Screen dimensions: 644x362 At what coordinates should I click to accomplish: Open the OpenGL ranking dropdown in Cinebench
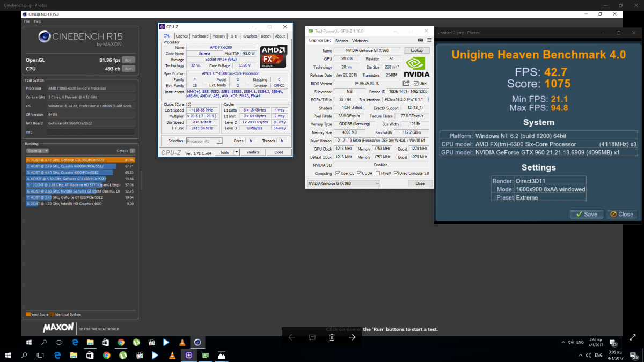[x=38, y=151]
